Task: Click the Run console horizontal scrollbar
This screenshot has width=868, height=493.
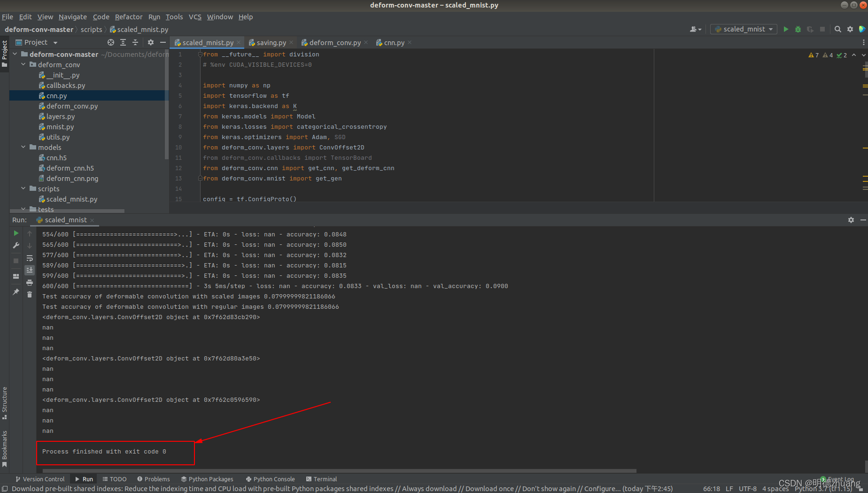Action: pos(339,470)
